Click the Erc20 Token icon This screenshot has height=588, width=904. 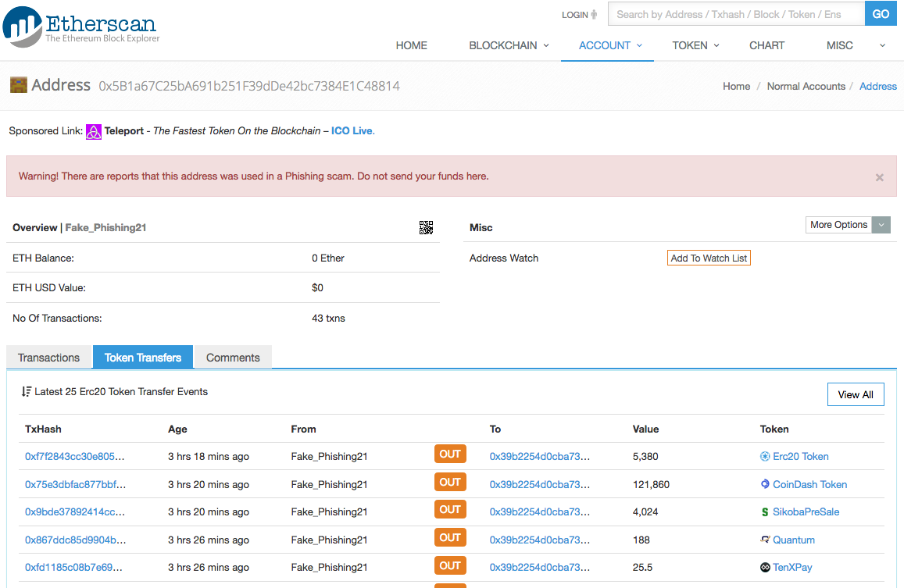(765, 457)
